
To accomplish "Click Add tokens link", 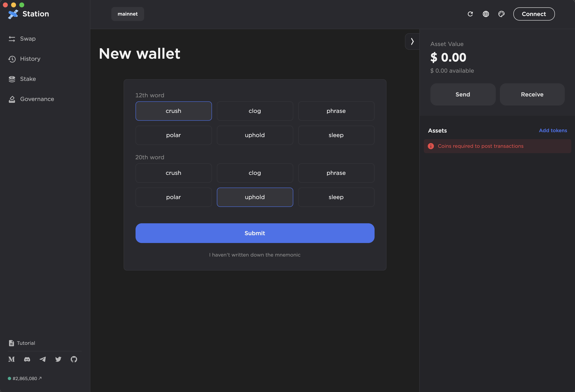I will click(x=553, y=130).
